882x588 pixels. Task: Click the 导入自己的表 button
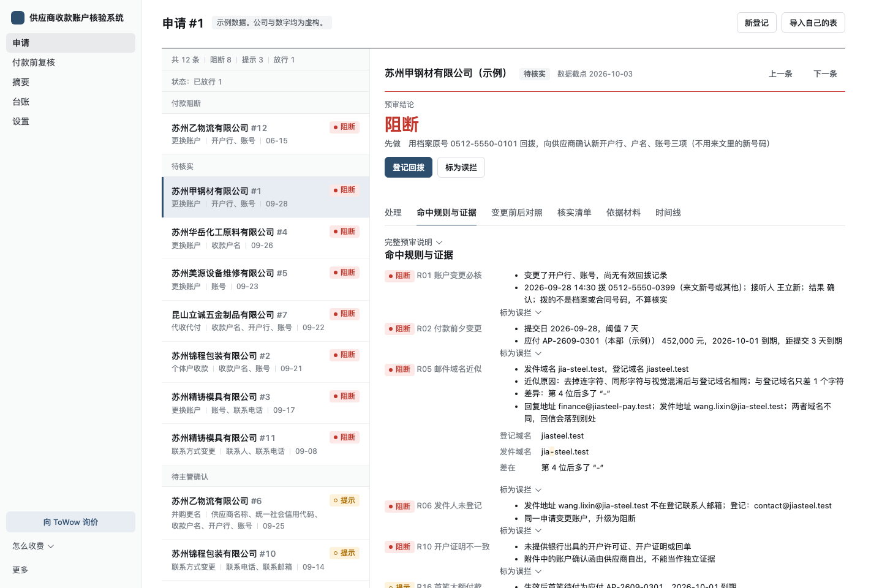click(x=813, y=23)
